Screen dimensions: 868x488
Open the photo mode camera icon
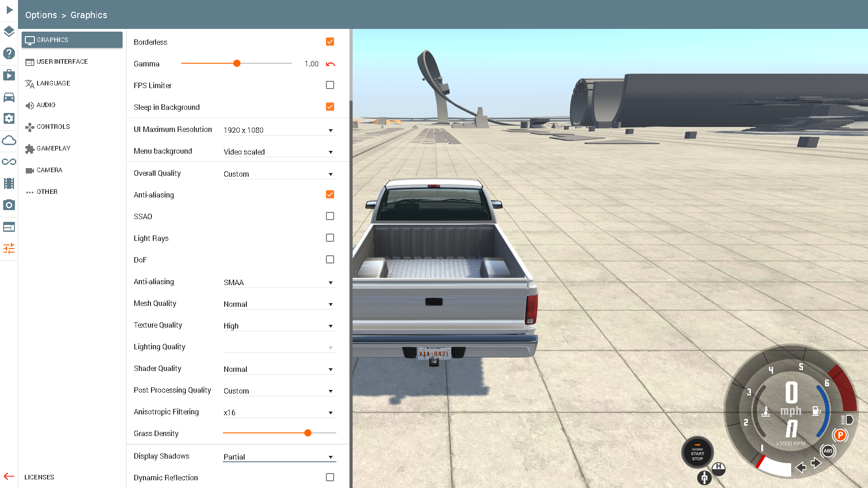tap(9, 205)
